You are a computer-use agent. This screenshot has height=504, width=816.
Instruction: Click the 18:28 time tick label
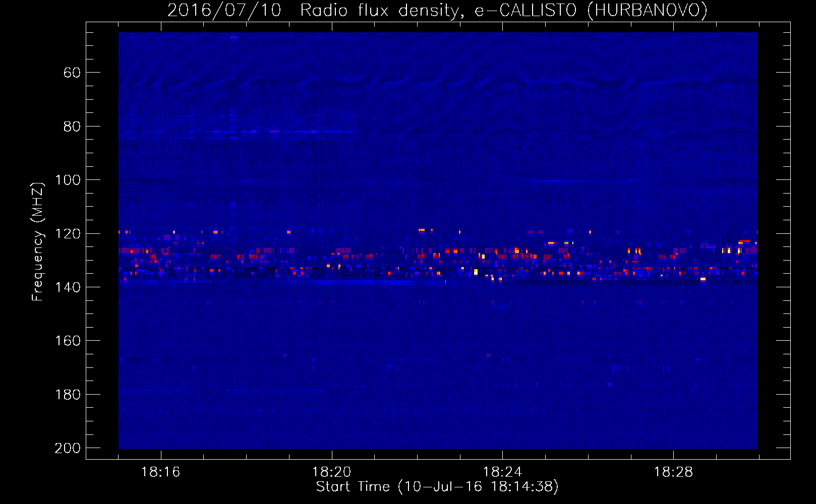(673, 472)
